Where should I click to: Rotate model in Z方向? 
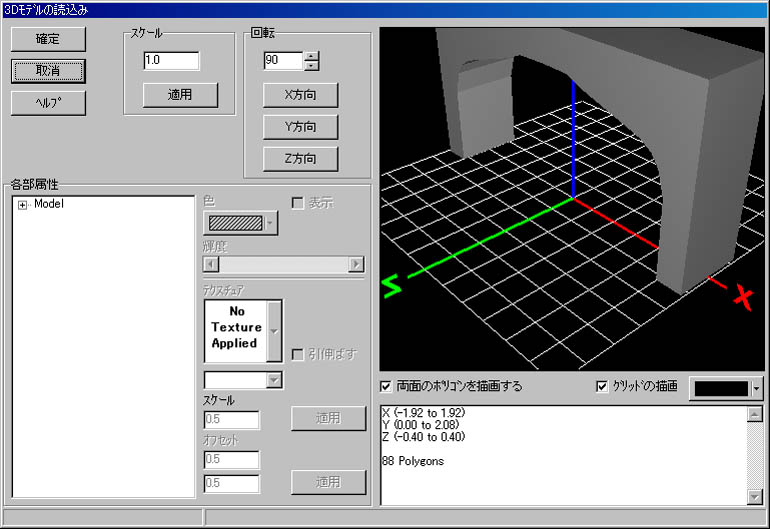tap(301, 159)
